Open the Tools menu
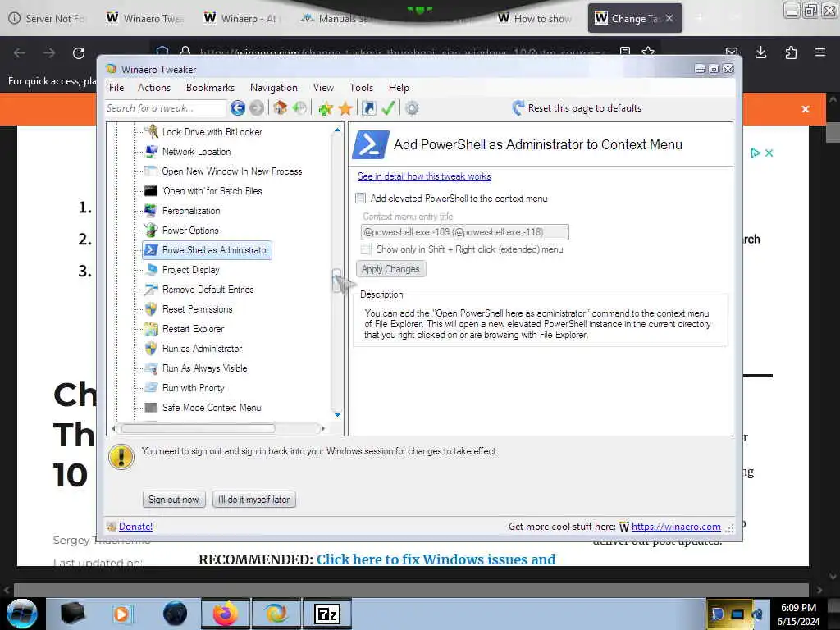This screenshot has height=630, width=840. [361, 88]
